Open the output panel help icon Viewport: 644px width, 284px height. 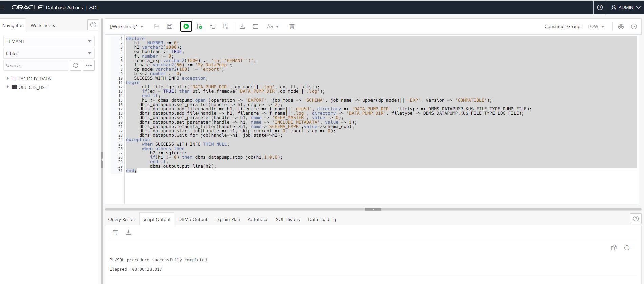[x=636, y=219]
